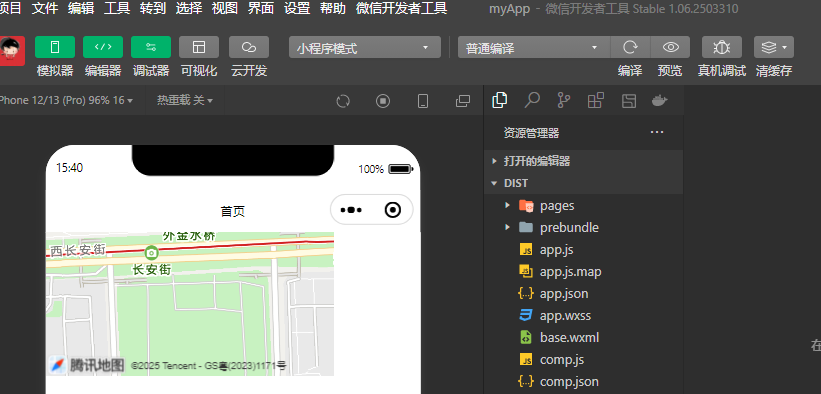
Task: Open the source control branch icon
Action: (x=563, y=100)
